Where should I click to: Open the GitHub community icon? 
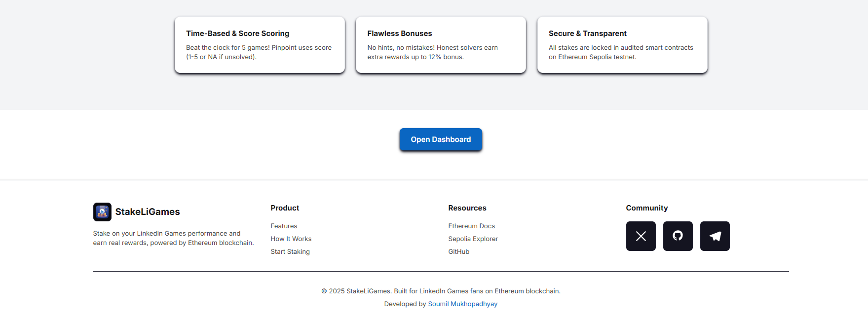pos(678,236)
